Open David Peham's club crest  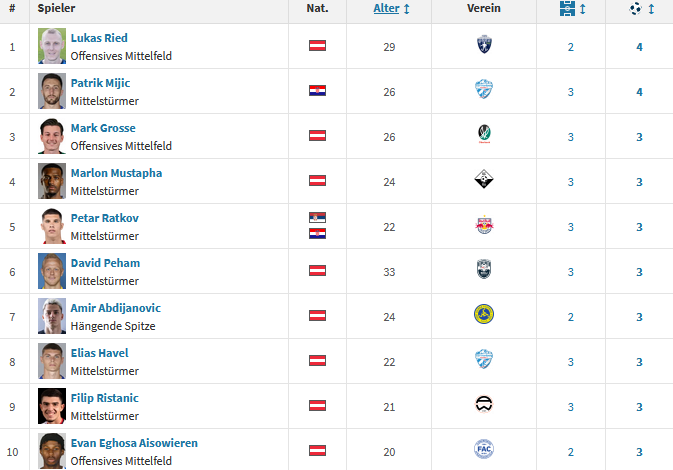[484, 271]
